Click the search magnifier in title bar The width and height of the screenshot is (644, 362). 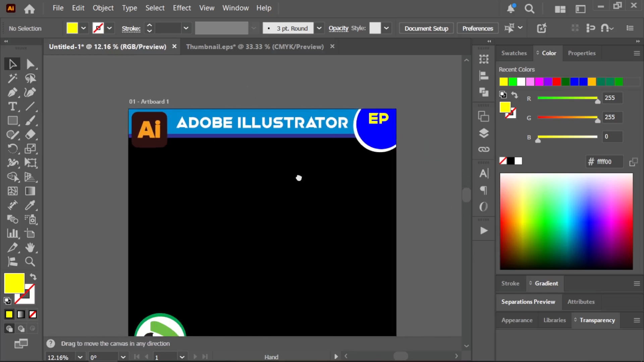(x=529, y=9)
